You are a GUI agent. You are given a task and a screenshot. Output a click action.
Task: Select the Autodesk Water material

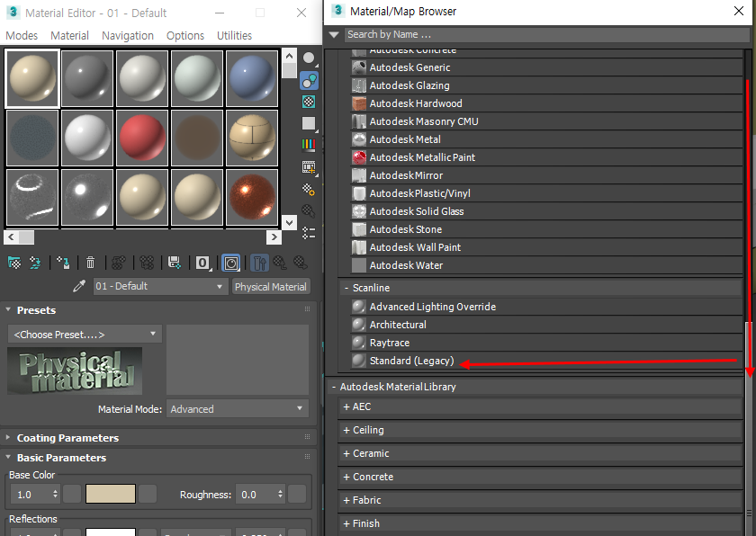pos(547,265)
